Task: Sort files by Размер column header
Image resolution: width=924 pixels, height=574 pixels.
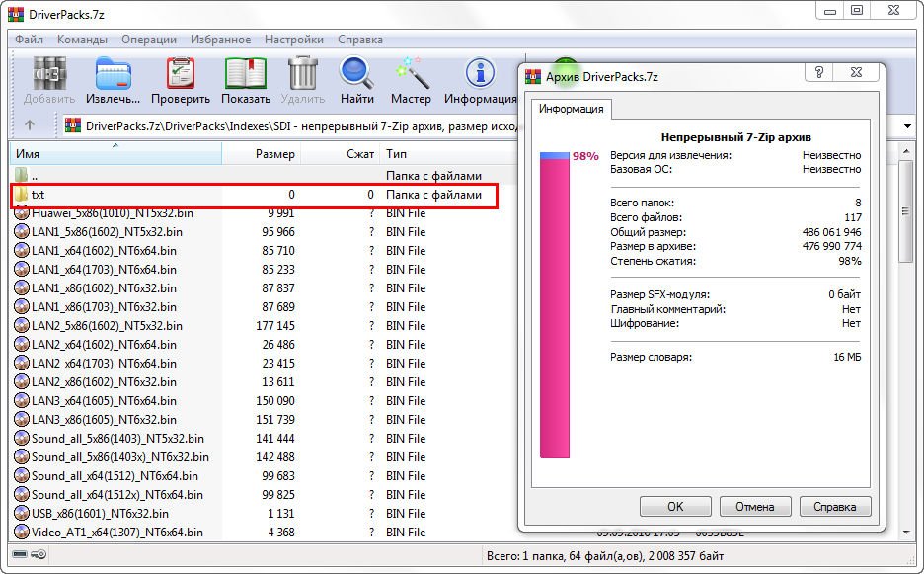Action: coord(262,153)
